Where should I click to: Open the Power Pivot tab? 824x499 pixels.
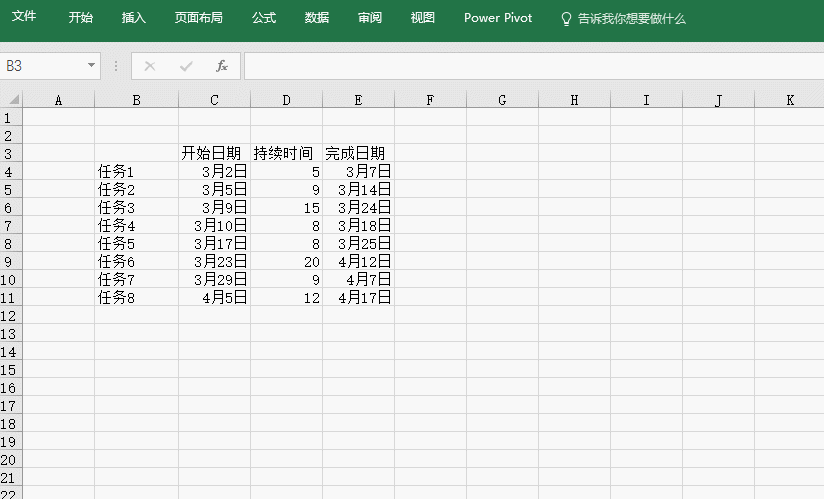[498, 18]
